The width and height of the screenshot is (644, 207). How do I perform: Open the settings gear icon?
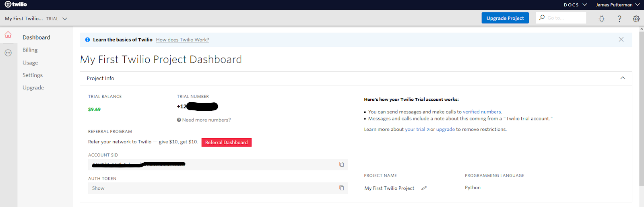pos(636,19)
